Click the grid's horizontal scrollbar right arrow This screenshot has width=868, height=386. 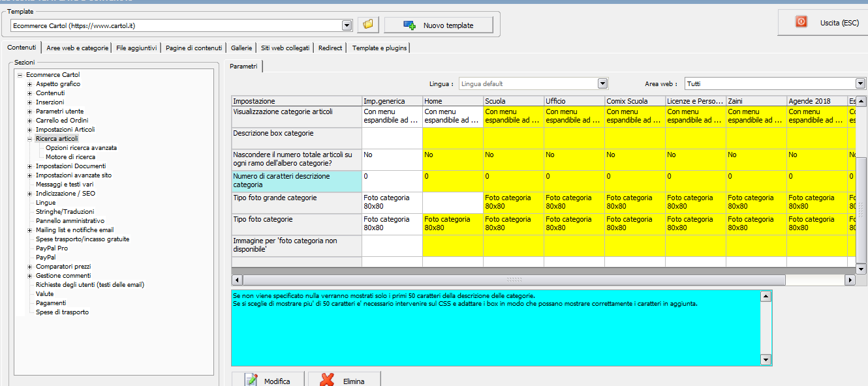(x=850, y=280)
